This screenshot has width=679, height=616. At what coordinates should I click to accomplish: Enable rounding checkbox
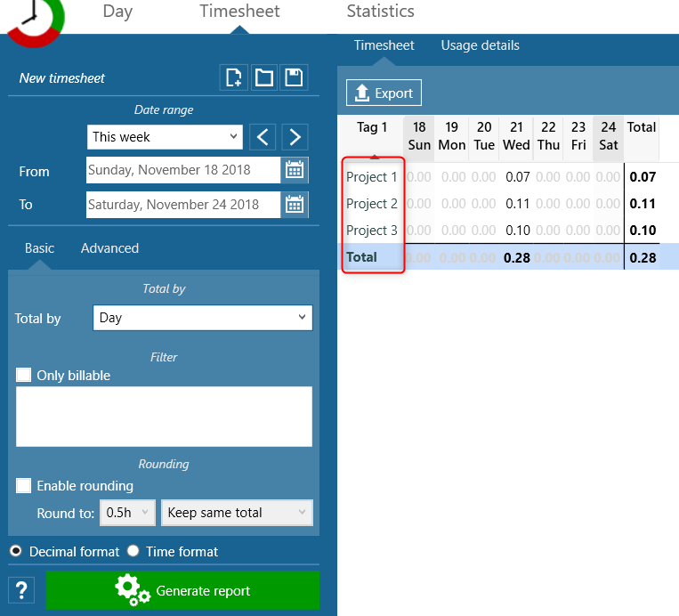point(23,486)
